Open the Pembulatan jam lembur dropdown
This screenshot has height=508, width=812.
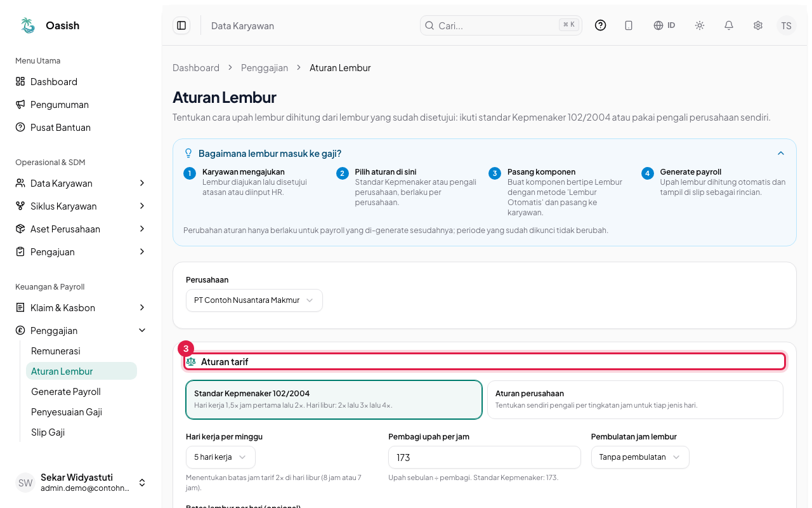(640, 457)
